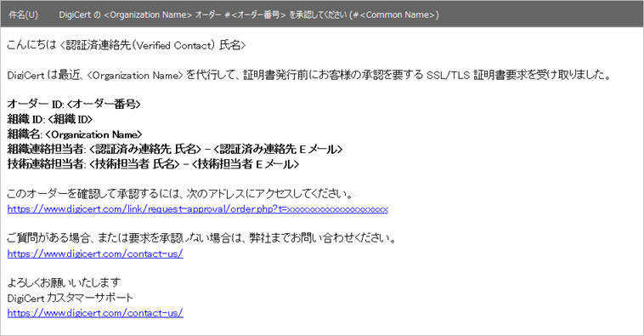This screenshot has height=336, width=644.
Task: Click the 件名(U) subject label
Action: coord(24,14)
